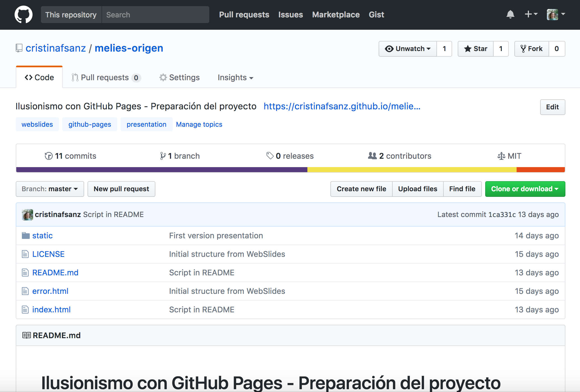Open the error.html file link
580x392 pixels.
(x=50, y=291)
